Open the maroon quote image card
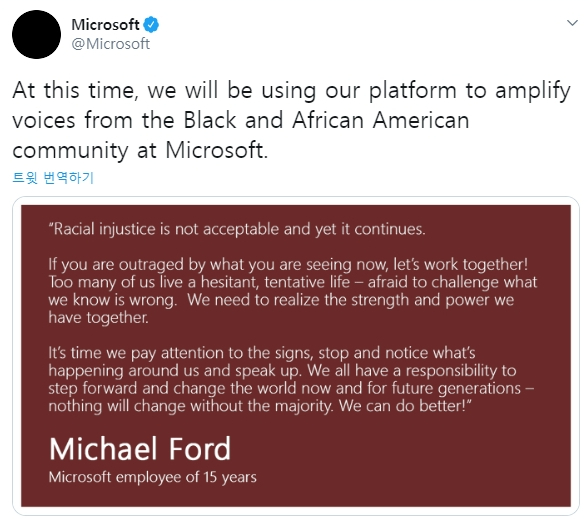 (296, 356)
